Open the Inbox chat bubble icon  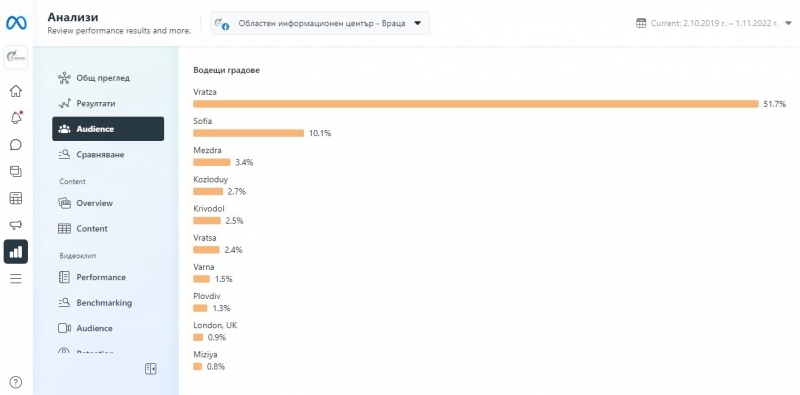tap(16, 145)
